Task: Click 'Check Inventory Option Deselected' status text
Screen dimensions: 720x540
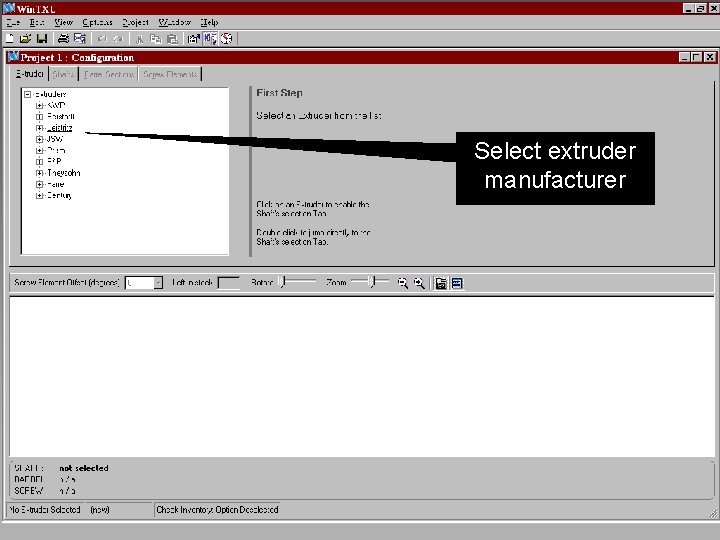Action: 217,510
